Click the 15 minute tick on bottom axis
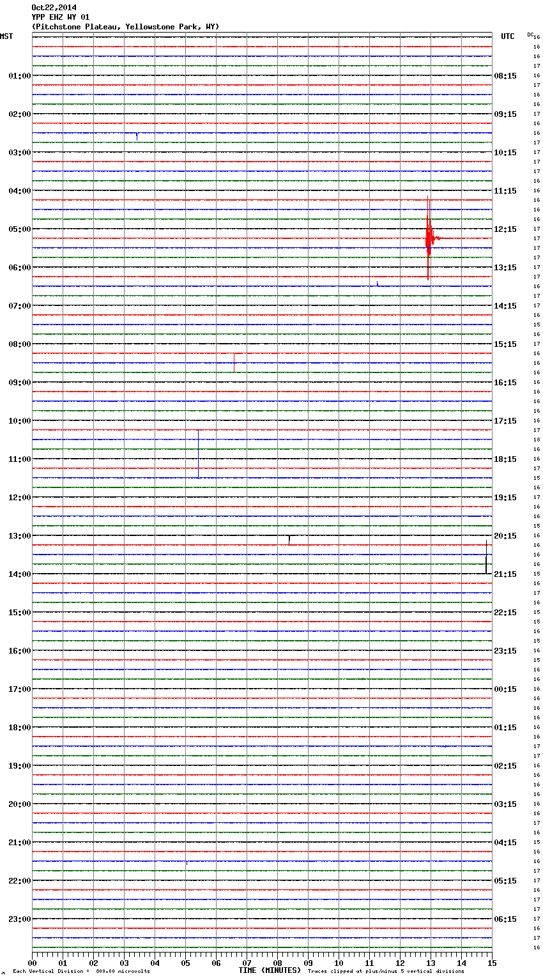 point(491,963)
